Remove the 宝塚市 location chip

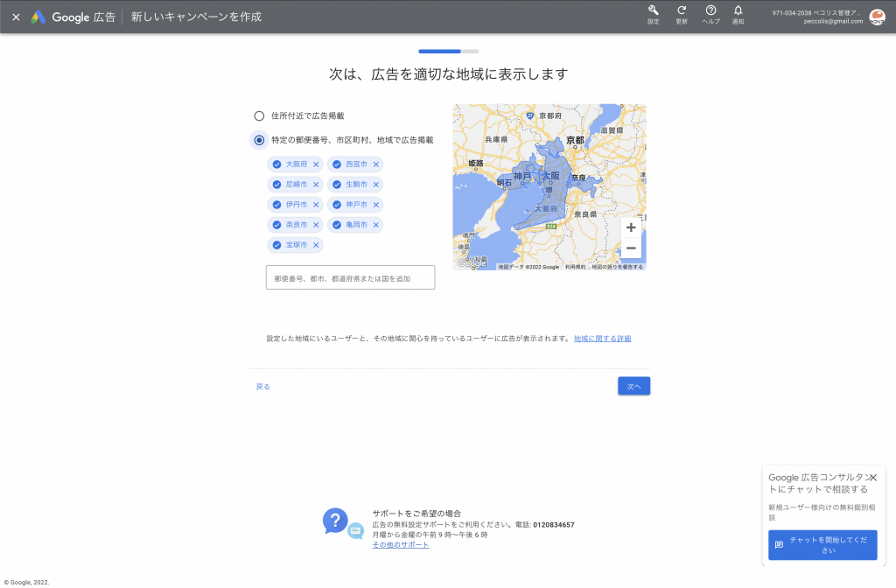tap(316, 245)
